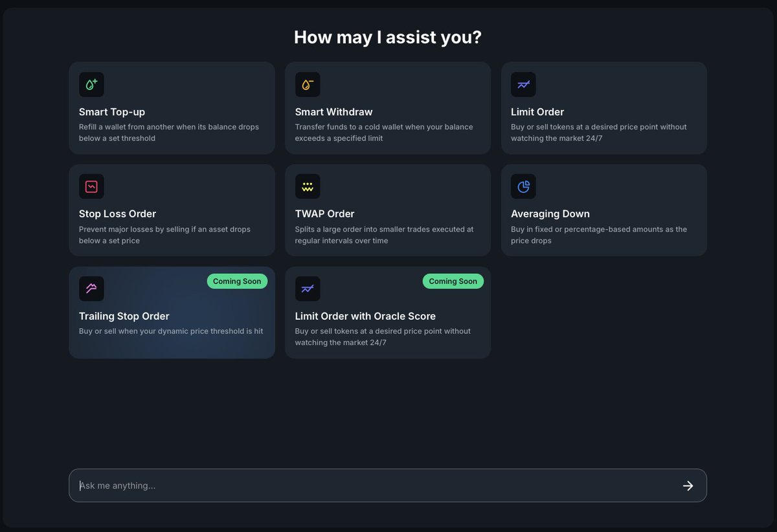This screenshot has height=532, width=777.
Task: Click text 'Prevent major losses by selling if an asset drops'
Action: point(164,229)
